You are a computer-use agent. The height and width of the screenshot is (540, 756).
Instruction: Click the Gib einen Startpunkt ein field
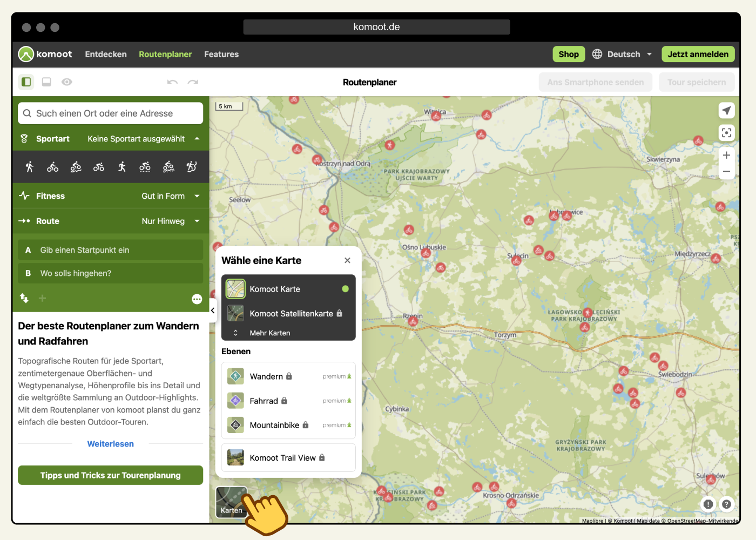pos(111,250)
